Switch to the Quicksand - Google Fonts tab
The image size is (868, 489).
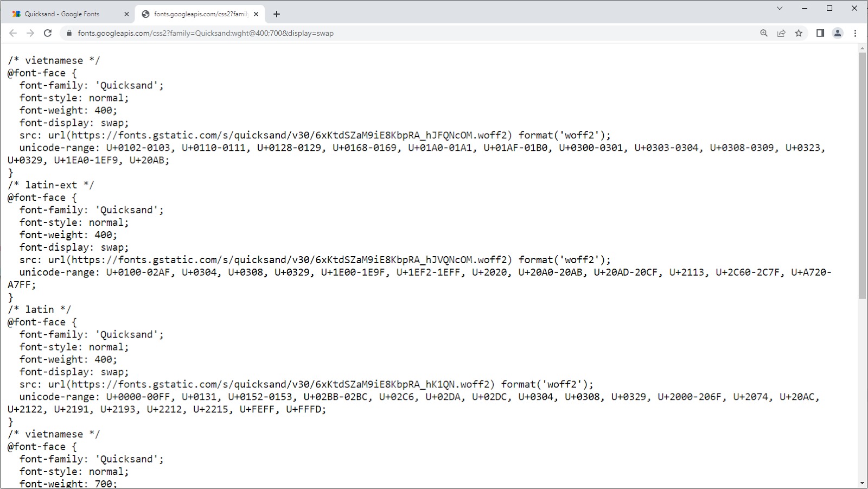(62, 14)
